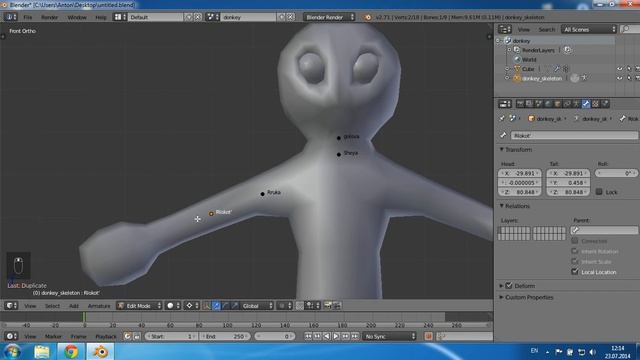Enable the rotate manipulator
The width and height of the screenshot is (640, 360).
point(225,305)
